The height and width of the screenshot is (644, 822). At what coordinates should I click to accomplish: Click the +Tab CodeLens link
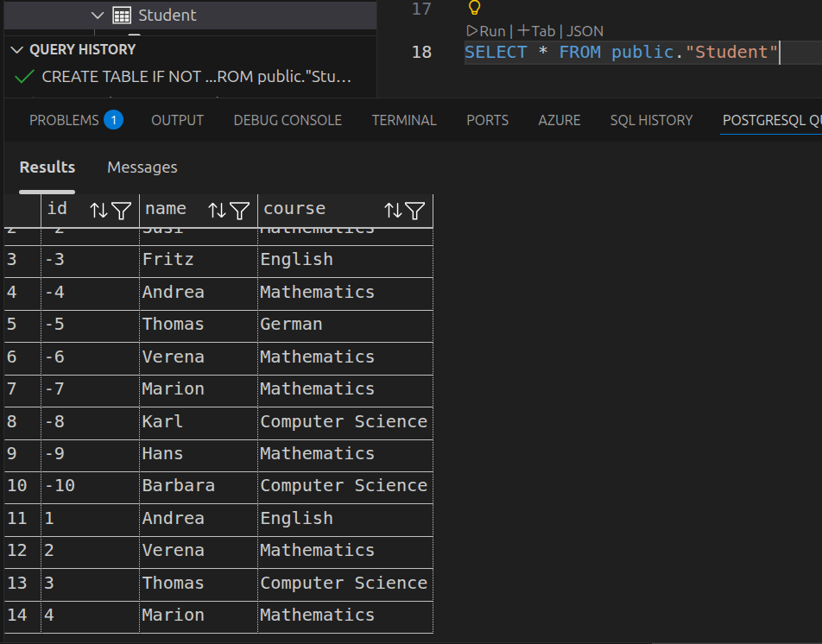(x=537, y=31)
